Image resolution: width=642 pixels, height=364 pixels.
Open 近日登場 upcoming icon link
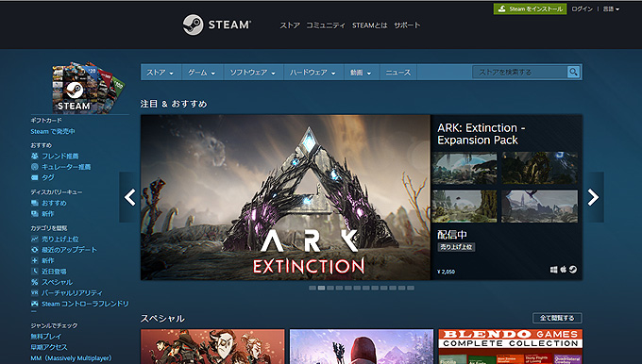coord(34,272)
